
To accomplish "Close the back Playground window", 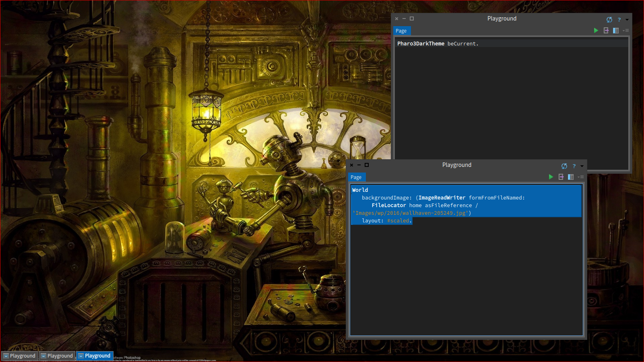I will point(396,19).
